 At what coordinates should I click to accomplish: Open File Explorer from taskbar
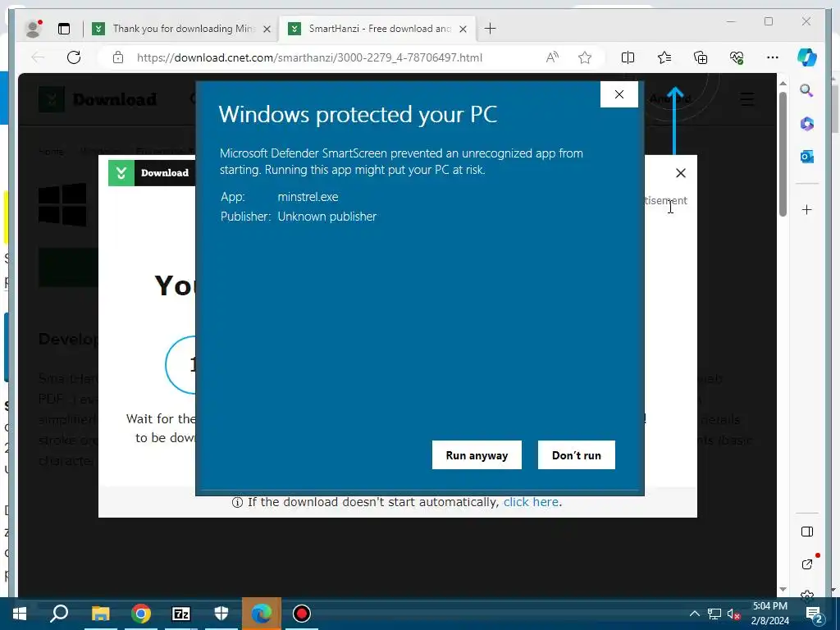(x=100, y=614)
